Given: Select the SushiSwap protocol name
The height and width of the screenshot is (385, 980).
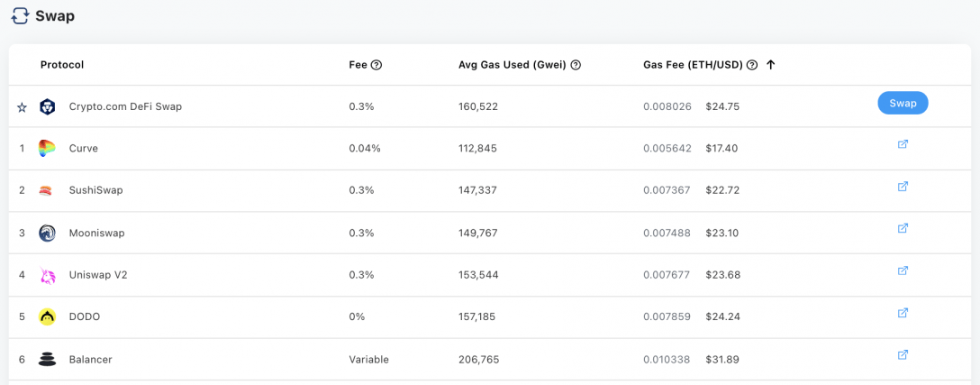Looking at the screenshot, I should [x=95, y=190].
